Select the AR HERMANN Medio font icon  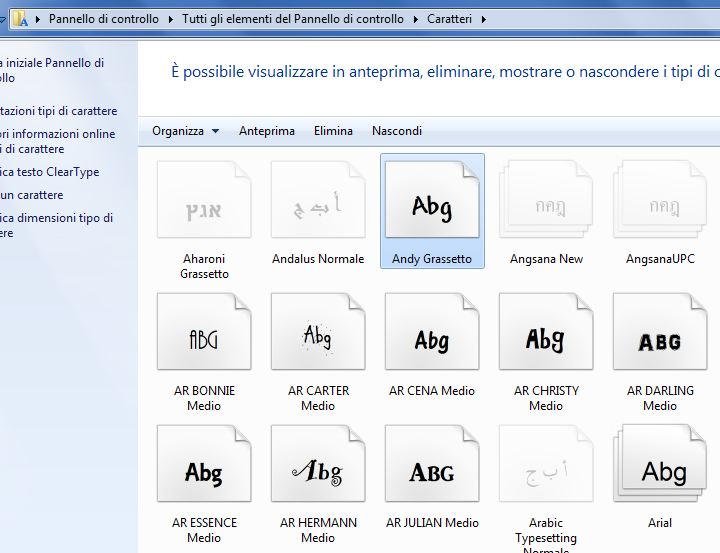point(318,463)
